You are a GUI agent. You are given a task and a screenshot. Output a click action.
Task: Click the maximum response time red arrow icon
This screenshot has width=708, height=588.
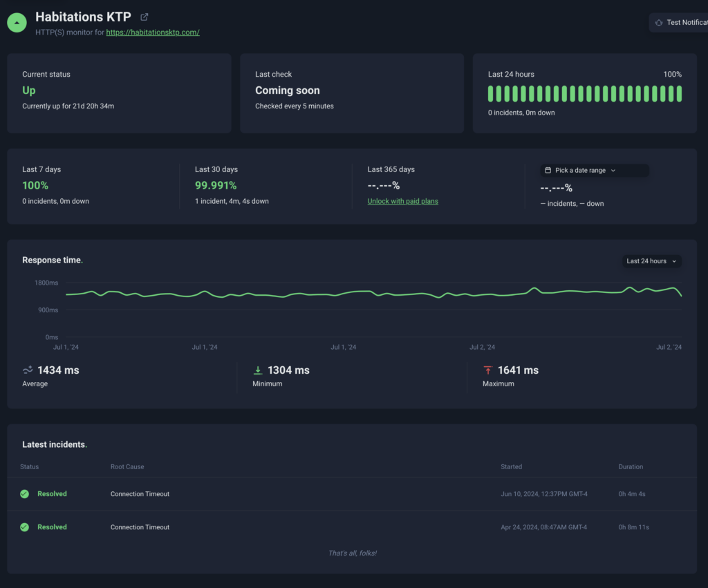tap(488, 370)
